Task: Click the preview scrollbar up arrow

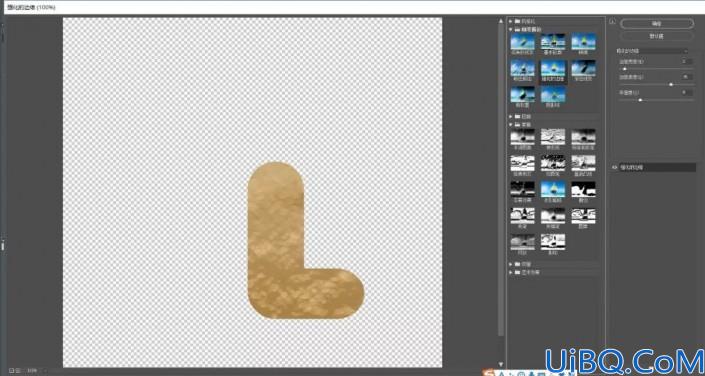Action: (x=501, y=21)
